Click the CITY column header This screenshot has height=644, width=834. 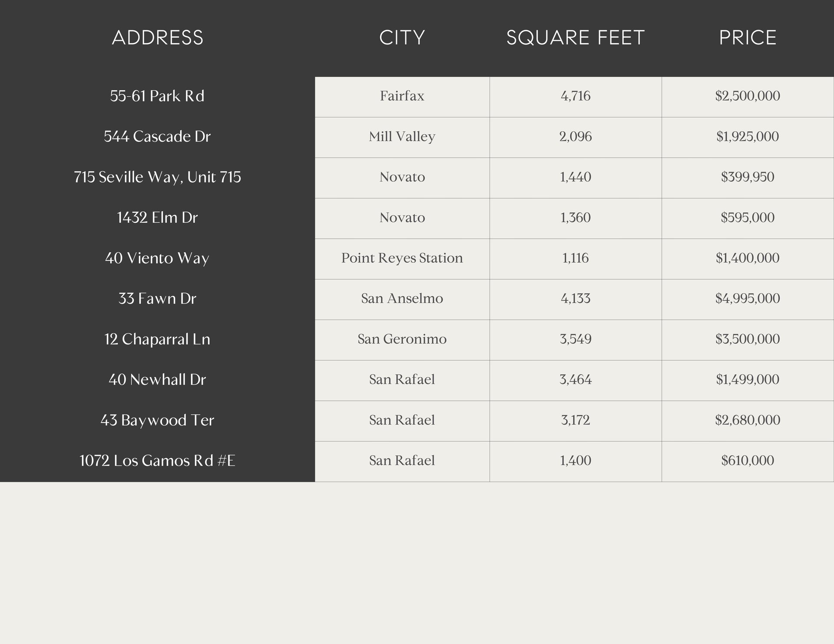(402, 38)
